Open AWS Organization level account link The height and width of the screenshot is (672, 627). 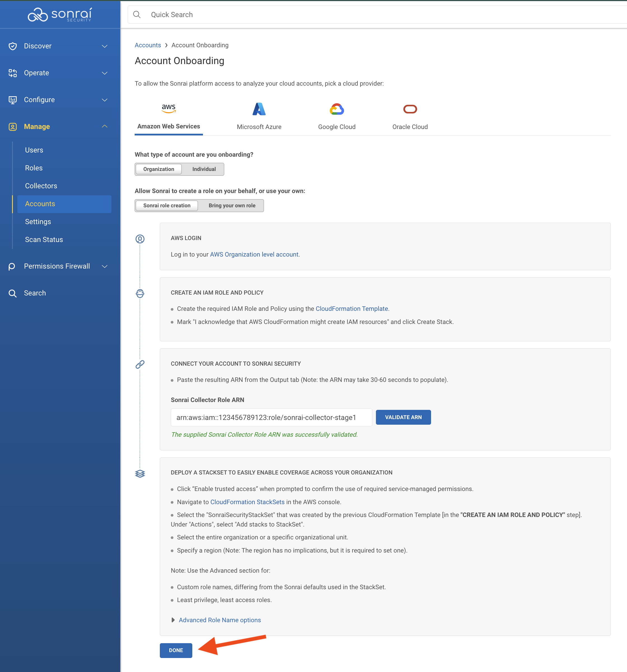tap(254, 255)
